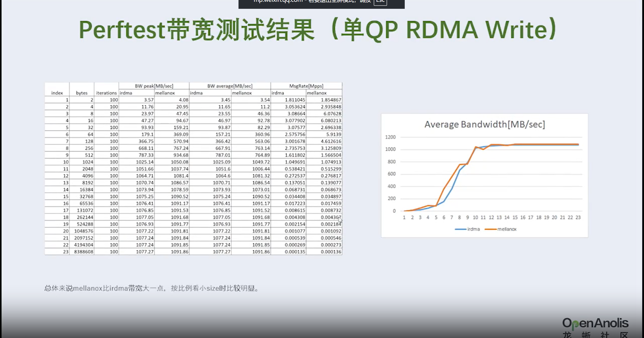Image resolution: width=644 pixels, height=338 pixels.
Task: Click the 1048576 bytes cell in row 20
Action: 83,231
